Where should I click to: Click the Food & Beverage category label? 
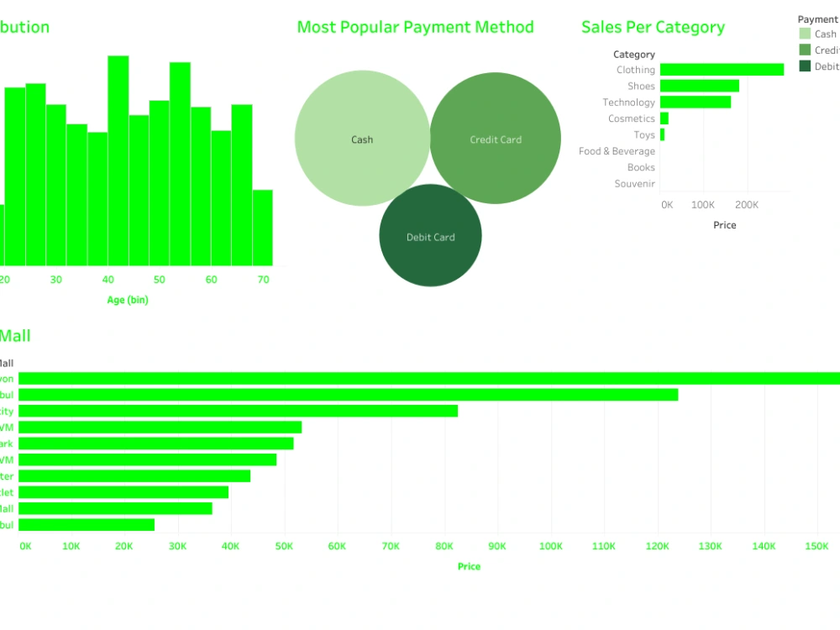coord(617,151)
